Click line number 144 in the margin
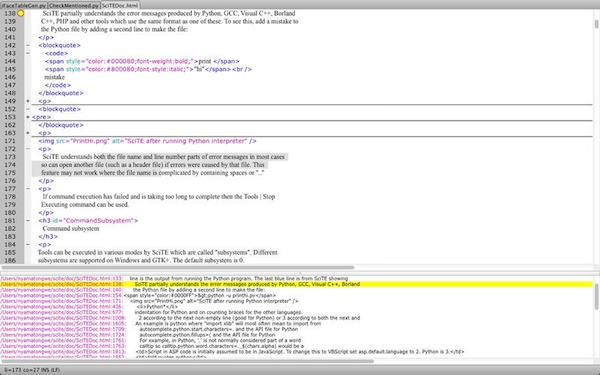Screen dimensions: 600x375 10,61
